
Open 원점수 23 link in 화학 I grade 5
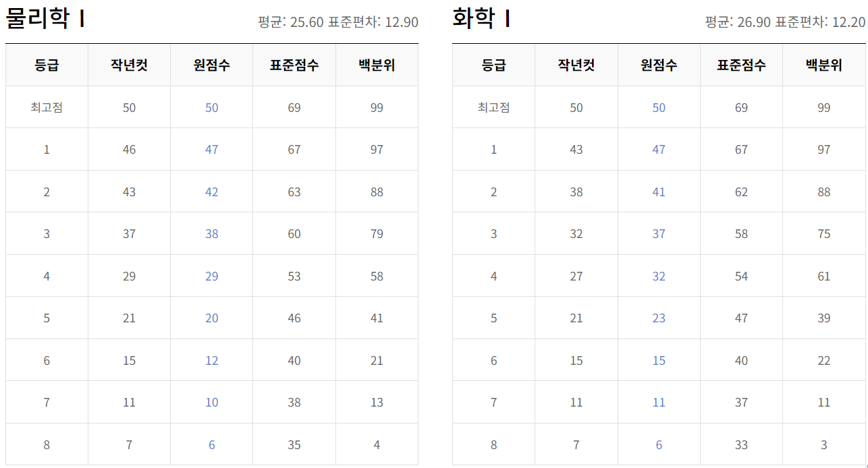[x=659, y=318]
